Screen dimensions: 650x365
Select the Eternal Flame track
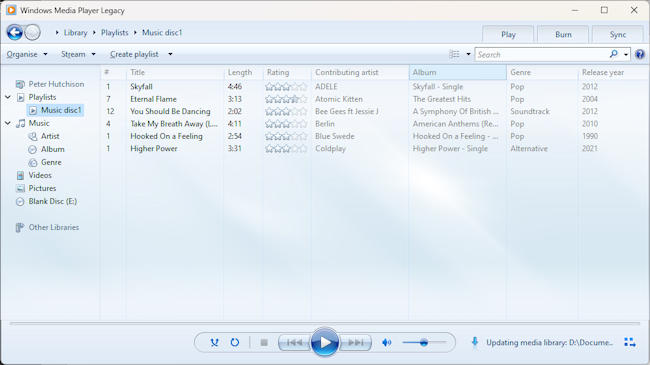click(153, 99)
